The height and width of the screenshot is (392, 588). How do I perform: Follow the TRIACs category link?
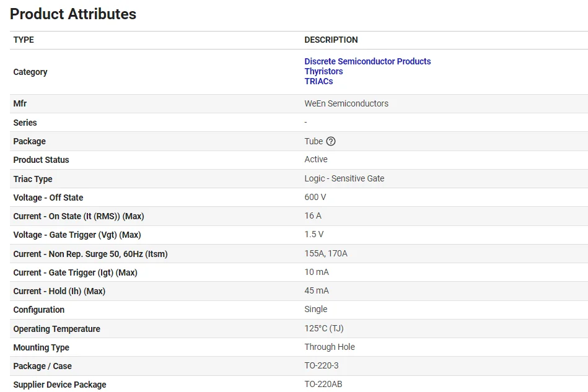(x=318, y=81)
